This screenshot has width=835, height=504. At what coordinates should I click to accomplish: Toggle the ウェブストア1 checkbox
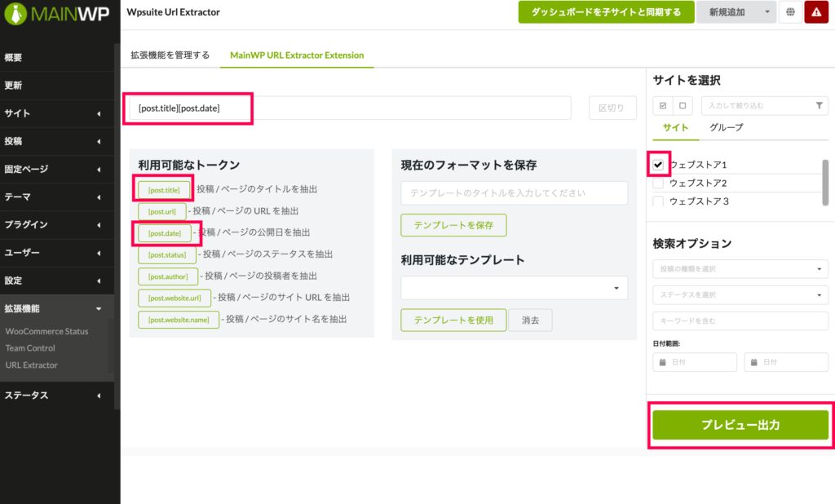(x=658, y=164)
